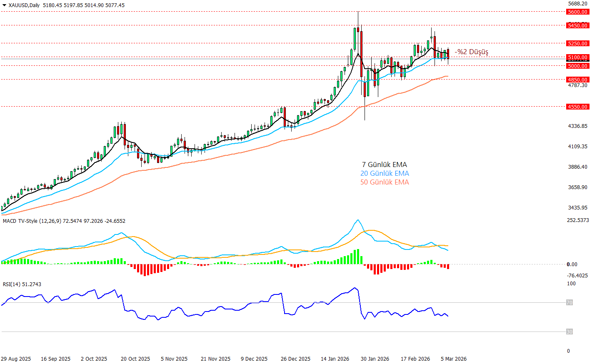The image size is (592, 364).
Task: Click the "7 Günlük EMA" legend label
Action: [x=384, y=165]
